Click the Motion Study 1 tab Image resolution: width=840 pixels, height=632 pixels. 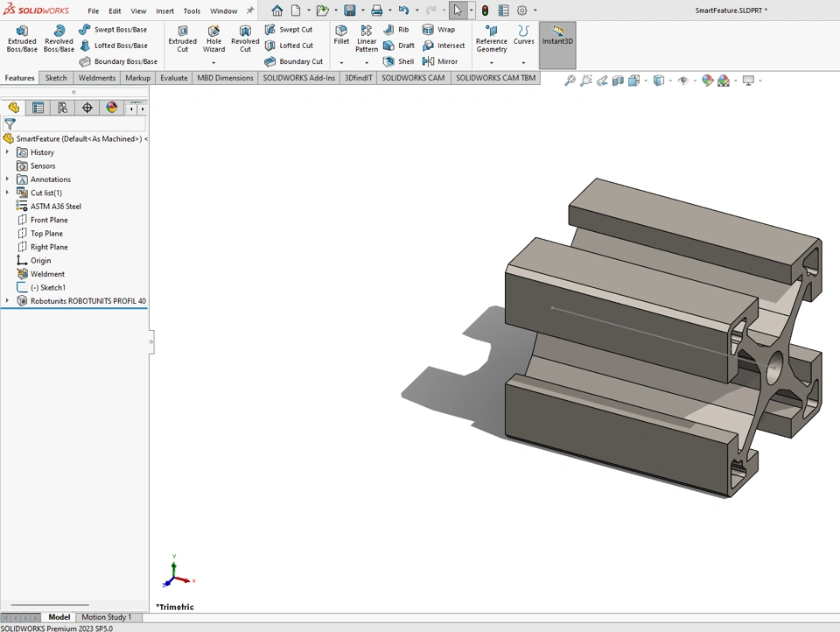coord(106,617)
